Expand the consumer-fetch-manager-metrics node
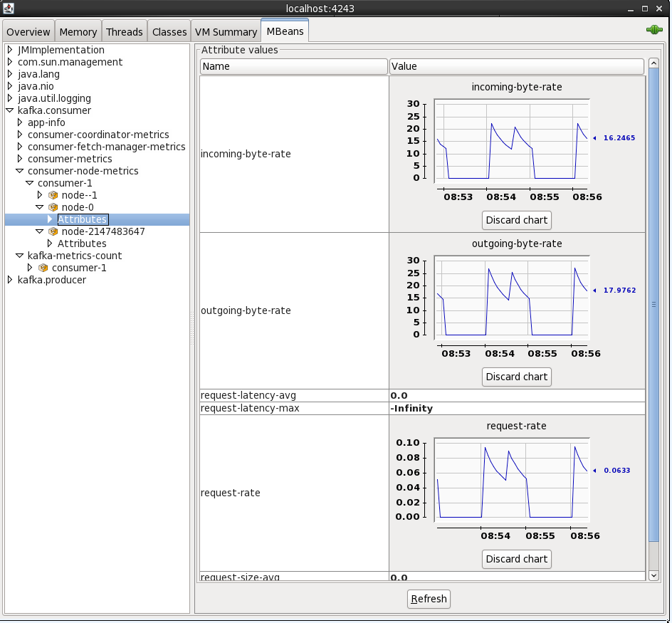Screen dimensions: 672x623 (x=20, y=147)
